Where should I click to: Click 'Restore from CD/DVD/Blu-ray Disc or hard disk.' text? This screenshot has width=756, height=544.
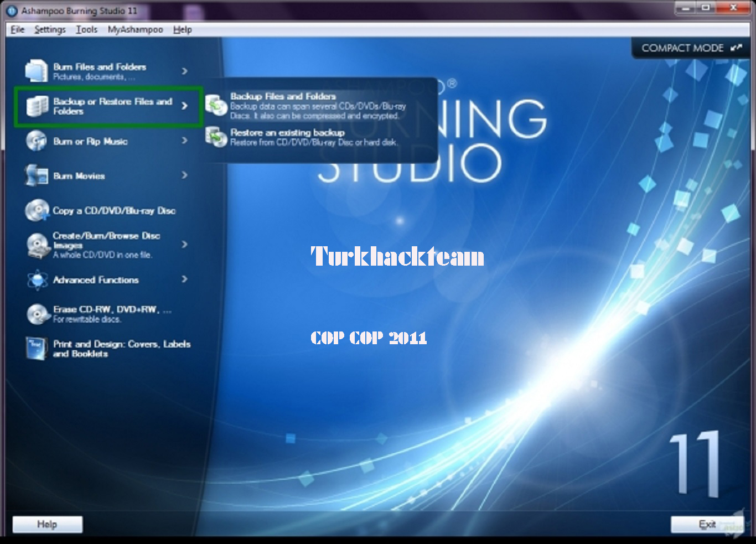[x=313, y=142]
